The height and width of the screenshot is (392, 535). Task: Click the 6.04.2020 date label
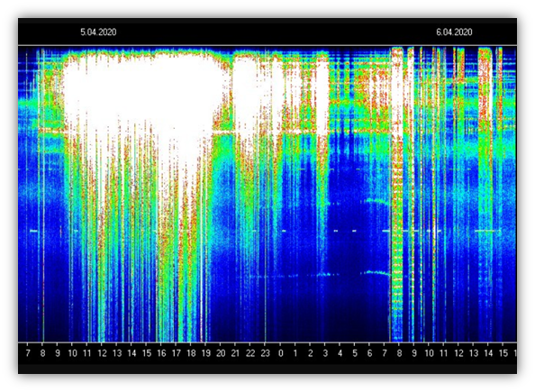pyautogui.click(x=454, y=32)
